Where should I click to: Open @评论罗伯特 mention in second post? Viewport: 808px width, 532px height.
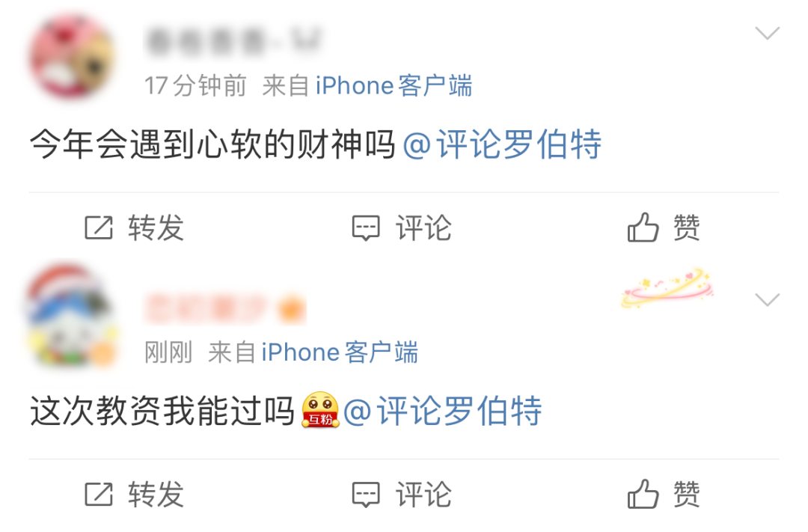click(443, 411)
